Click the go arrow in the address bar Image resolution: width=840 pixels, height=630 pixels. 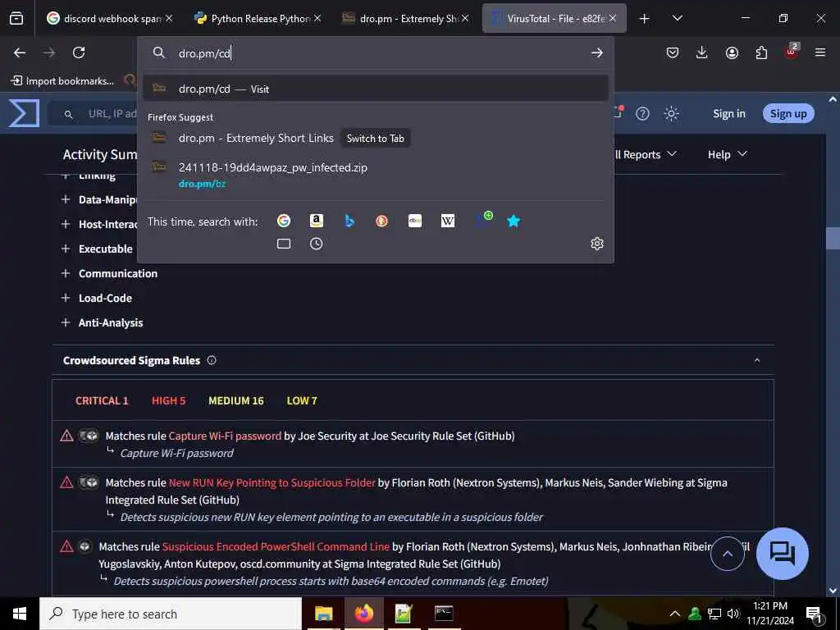pyautogui.click(x=597, y=52)
